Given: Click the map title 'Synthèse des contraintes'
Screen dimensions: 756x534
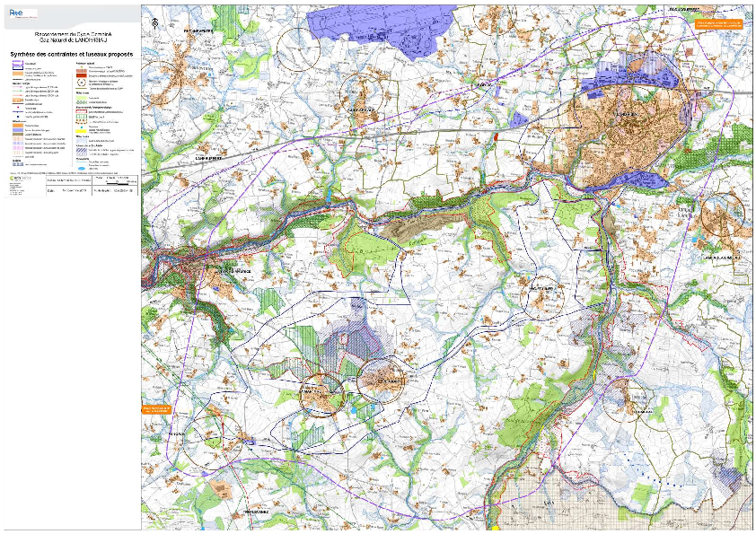Looking at the screenshot, I should tap(70, 54).
